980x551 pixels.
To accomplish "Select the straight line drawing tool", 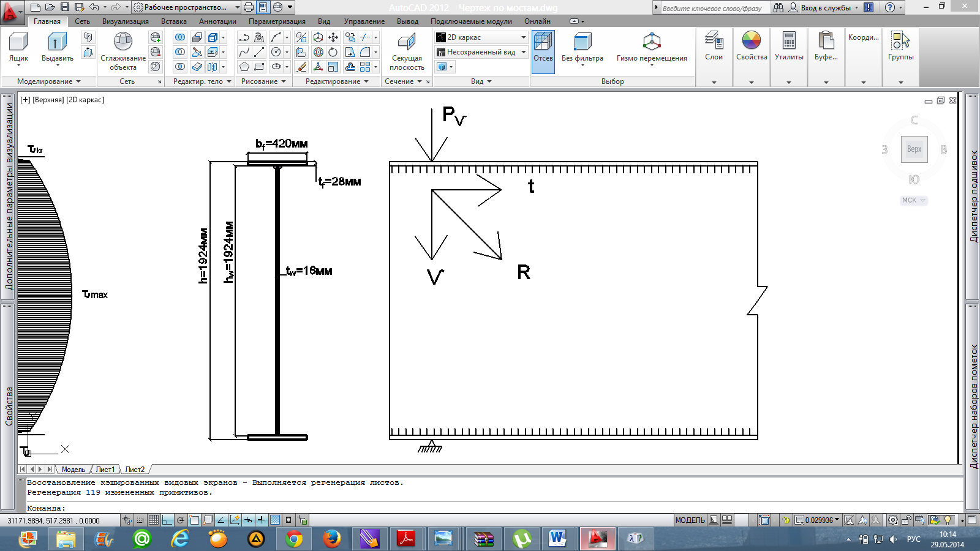I will click(259, 52).
